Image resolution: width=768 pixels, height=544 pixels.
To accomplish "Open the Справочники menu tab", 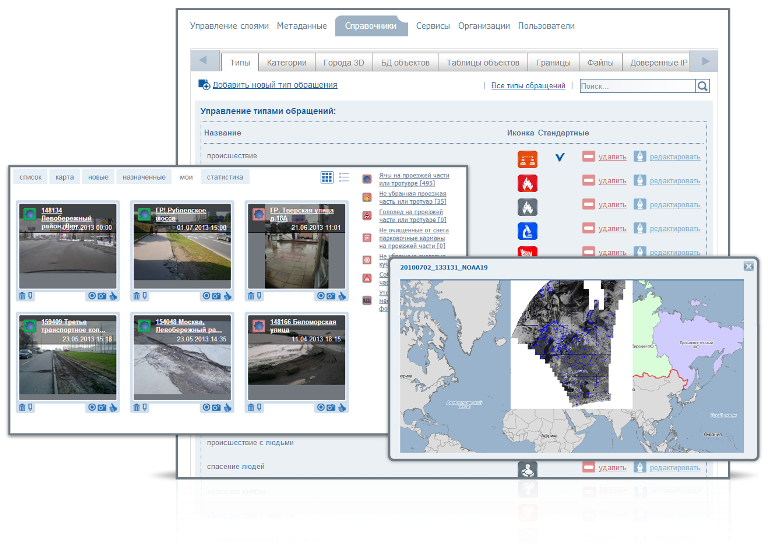I will click(x=371, y=26).
